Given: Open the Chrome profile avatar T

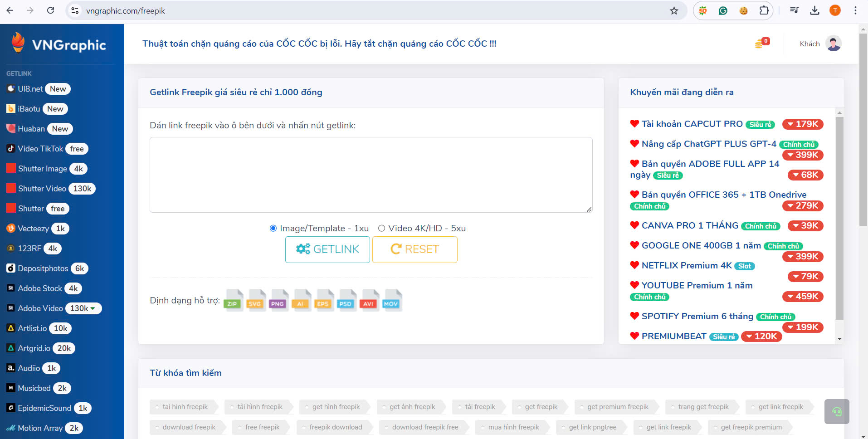Looking at the screenshot, I should click(835, 10).
